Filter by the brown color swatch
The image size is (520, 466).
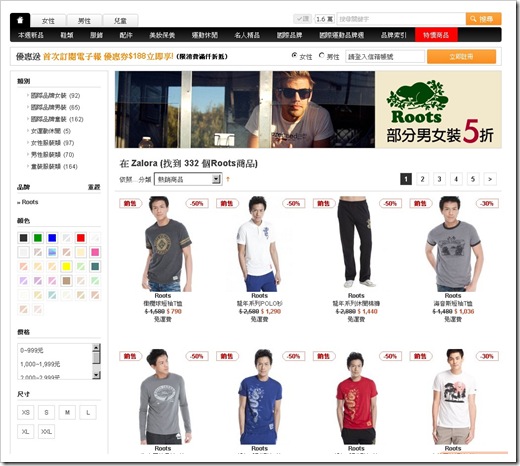pos(66,281)
